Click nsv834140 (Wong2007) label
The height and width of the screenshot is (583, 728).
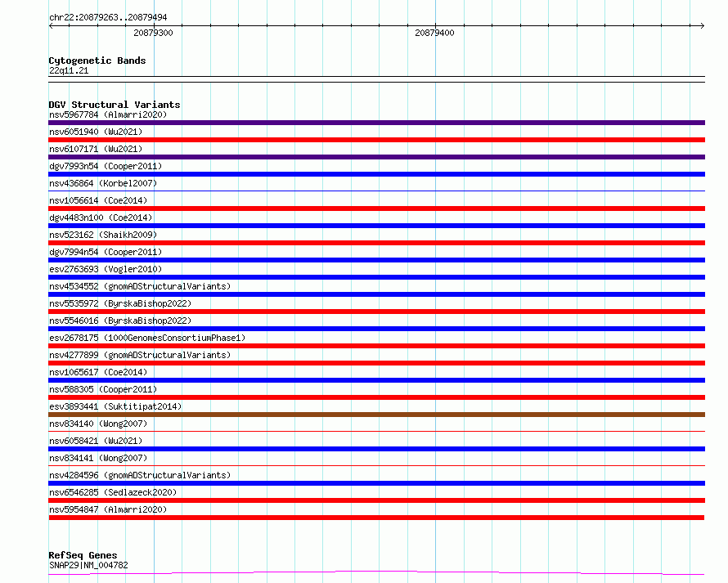pos(98,424)
